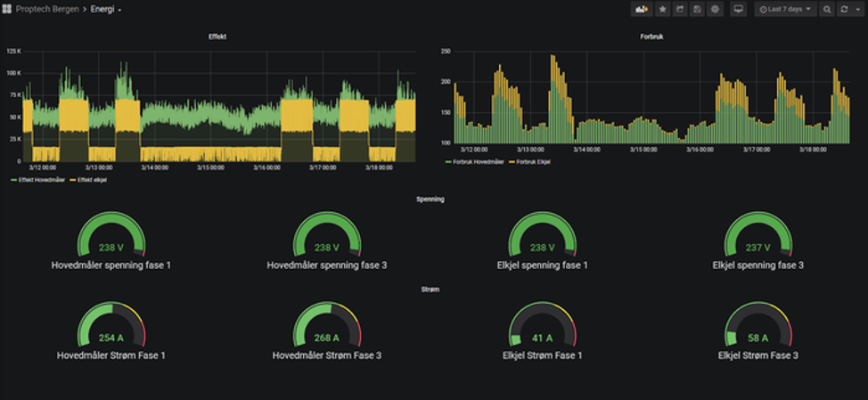This screenshot has width=868, height=400.
Task: Collapse the Spenning row header
Action: [432, 199]
